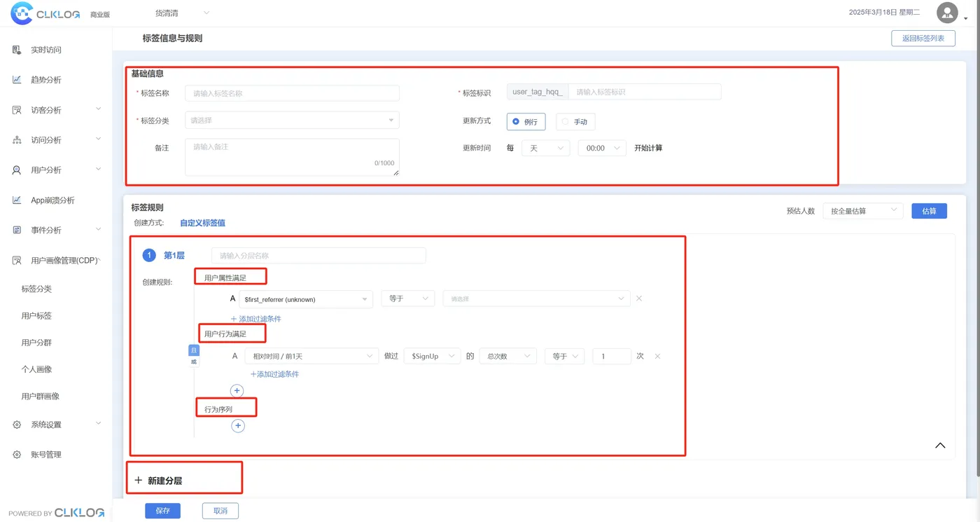Screen dimensions: 980x522
Task: Open the 按全量估算 estimate dropdown
Action: pyautogui.click(x=862, y=211)
